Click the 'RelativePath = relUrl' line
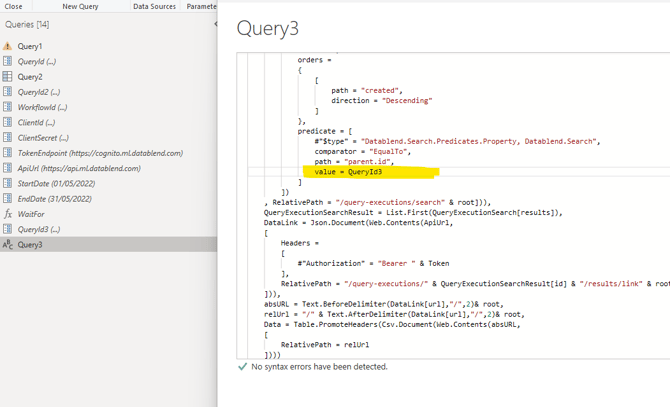This screenshot has height=407, width=670. (x=325, y=345)
